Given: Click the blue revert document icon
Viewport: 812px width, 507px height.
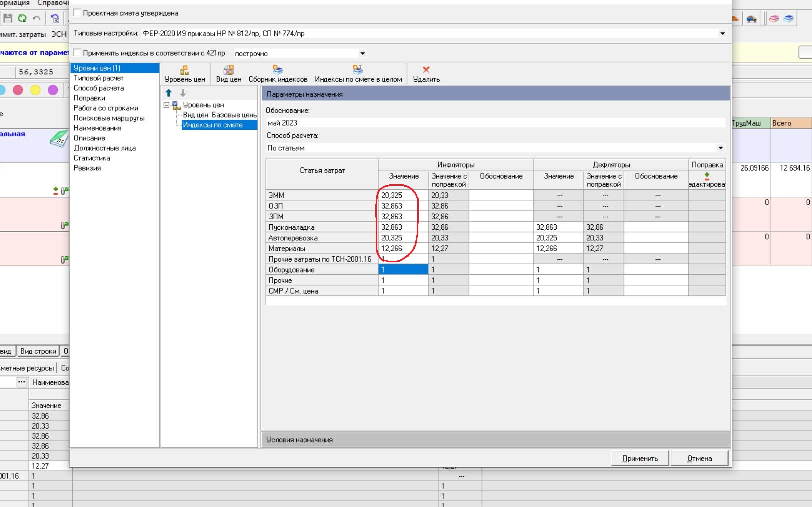Looking at the screenshot, I should (x=55, y=19).
